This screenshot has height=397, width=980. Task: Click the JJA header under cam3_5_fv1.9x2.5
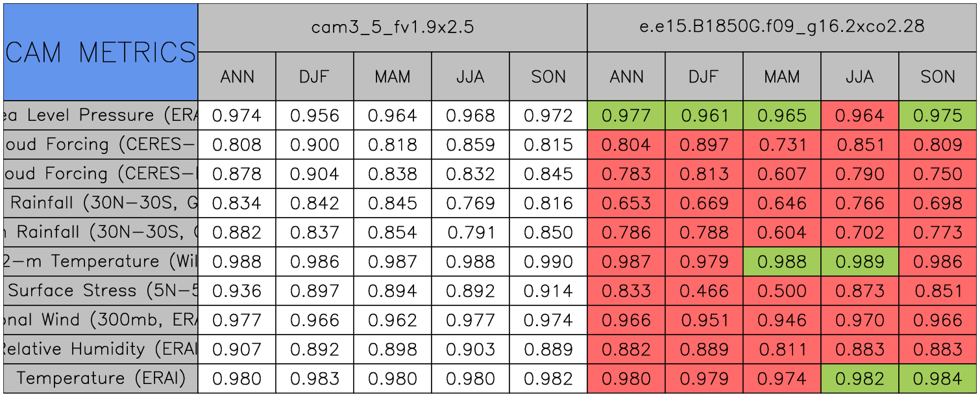tap(470, 77)
